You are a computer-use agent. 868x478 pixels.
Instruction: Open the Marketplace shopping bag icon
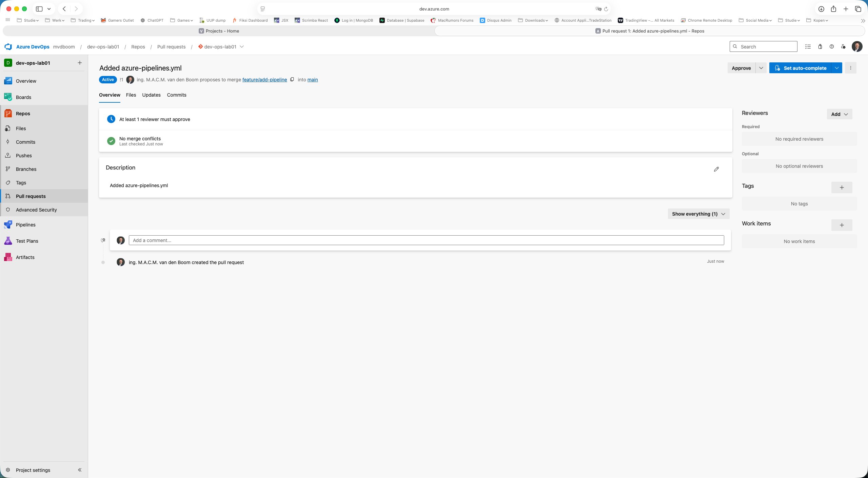[820, 46]
